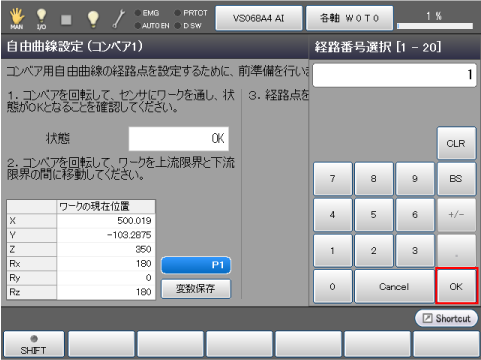Viewport: 481px width, 360px height.
Task: Click the ワークの現在位置 column header
Action: [x=106, y=207]
